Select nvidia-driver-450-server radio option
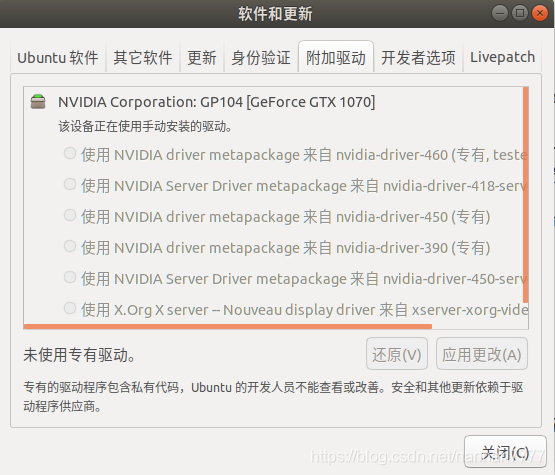This screenshot has width=555, height=475. [x=70, y=277]
